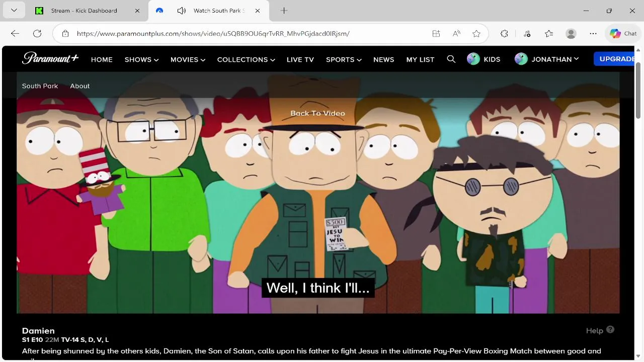
Task: Click the Kids profile avatar icon
Action: click(473, 59)
